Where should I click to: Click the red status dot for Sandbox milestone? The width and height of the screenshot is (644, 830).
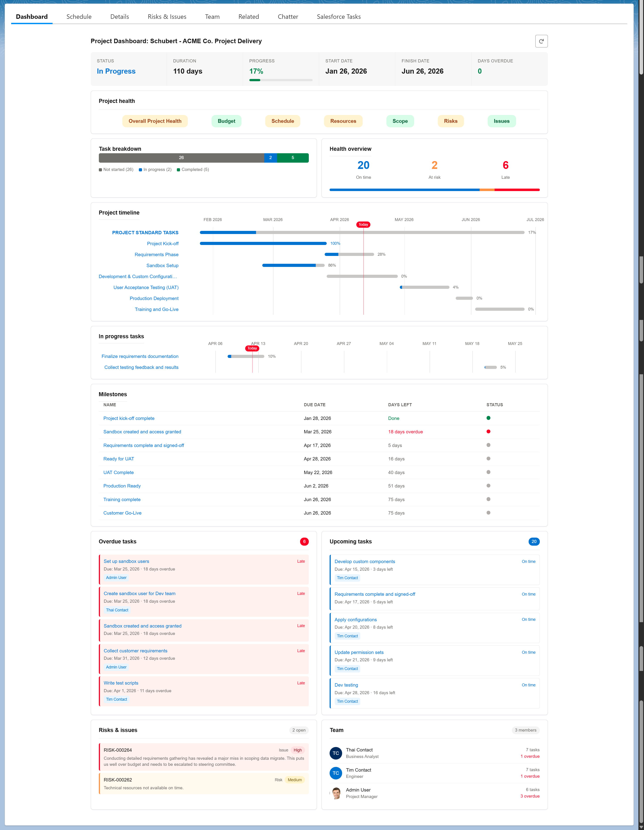pos(488,432)
